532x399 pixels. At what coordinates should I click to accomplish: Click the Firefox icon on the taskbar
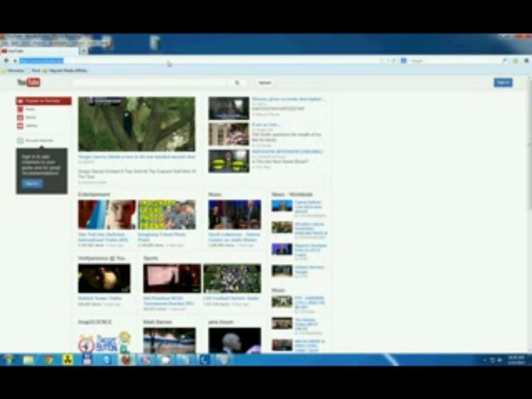(x=126, y=360)
